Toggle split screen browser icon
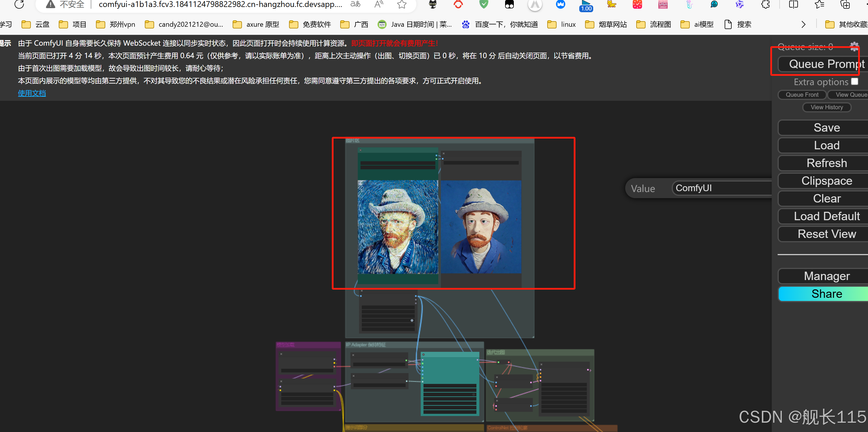This screenshot has height=432, width=868. [x=794, y=4]
